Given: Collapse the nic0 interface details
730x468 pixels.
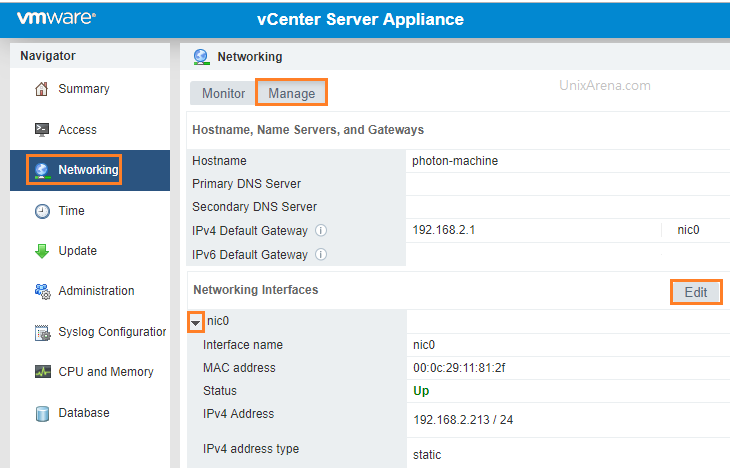Looking at the screenshot, I should (196, 322).
